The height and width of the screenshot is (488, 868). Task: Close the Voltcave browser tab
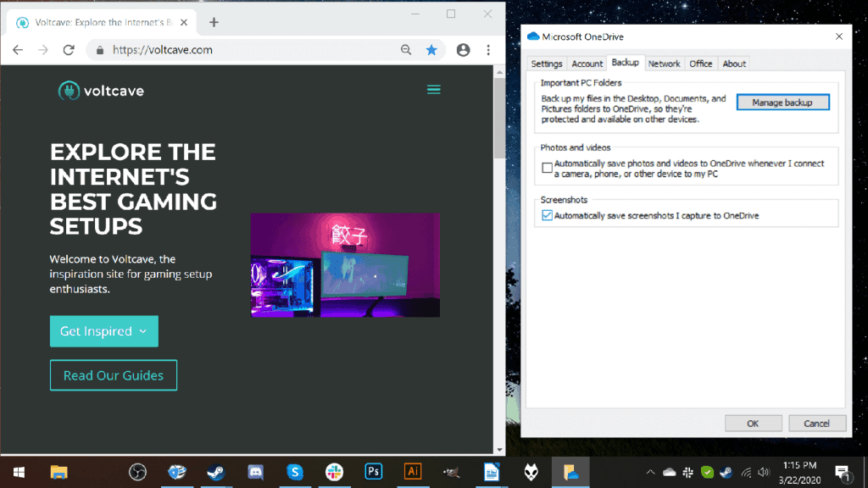click(184, 22)
